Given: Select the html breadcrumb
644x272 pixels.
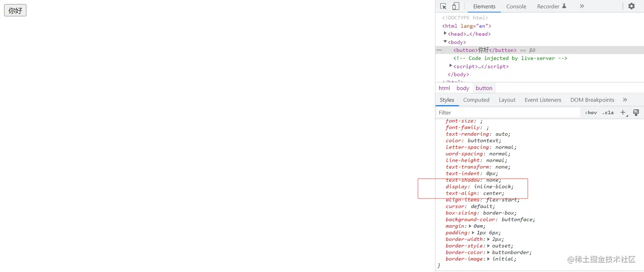Looking at the screenshot, I should click(444, 88).
